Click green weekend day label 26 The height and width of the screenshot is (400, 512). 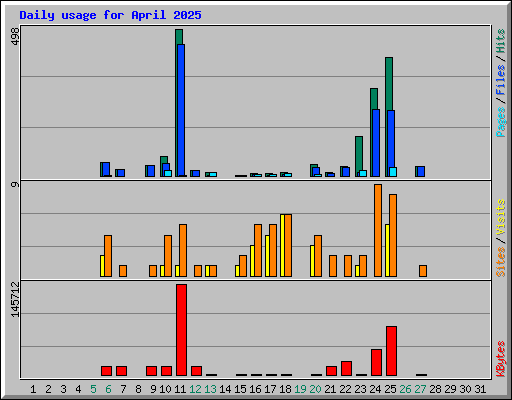[x=405, y=389]
